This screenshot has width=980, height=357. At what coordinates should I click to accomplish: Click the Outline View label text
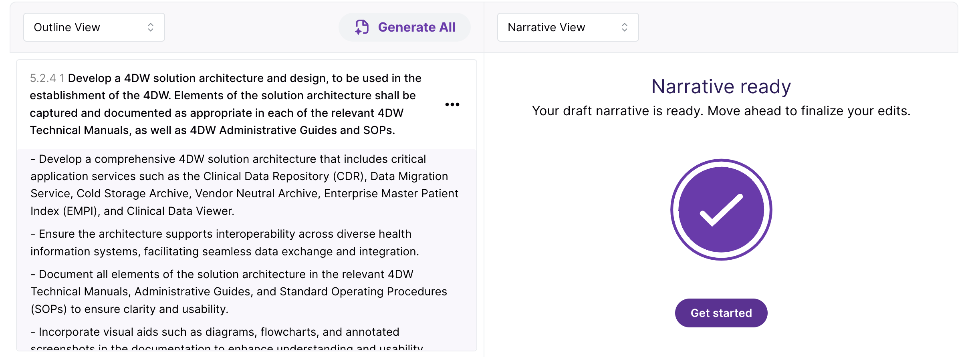pos(67,27)
